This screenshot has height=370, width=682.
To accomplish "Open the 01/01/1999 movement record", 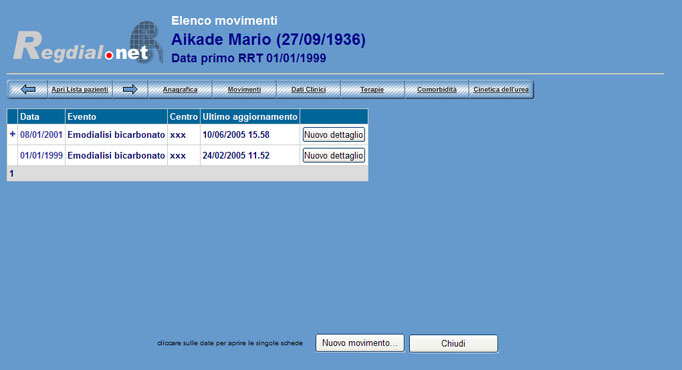I will click(41, 156).
